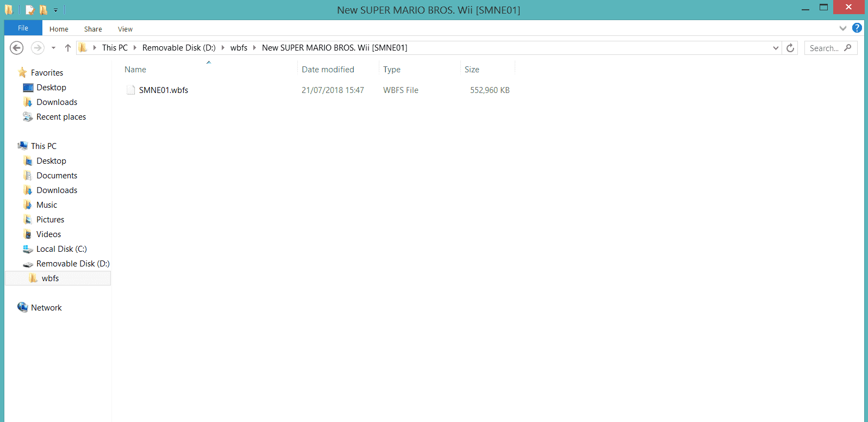Select This PC in navigation pane
This screenshot has width=868, height=422.
43,146
